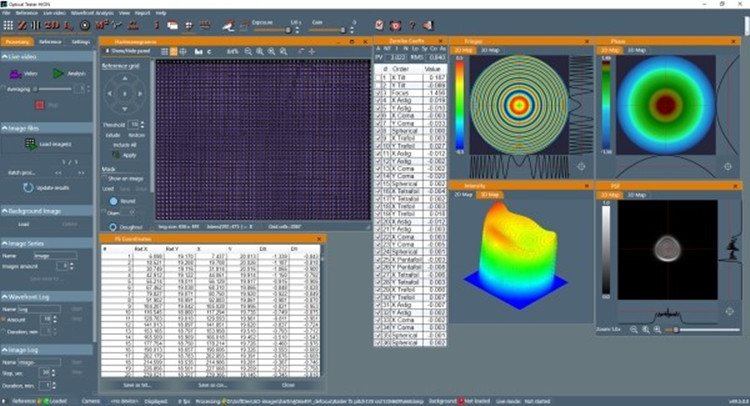The width and height of the screenshot is (750, 406).
Task: Click the red camera snapshot toolbar icon
Action: 395,25
